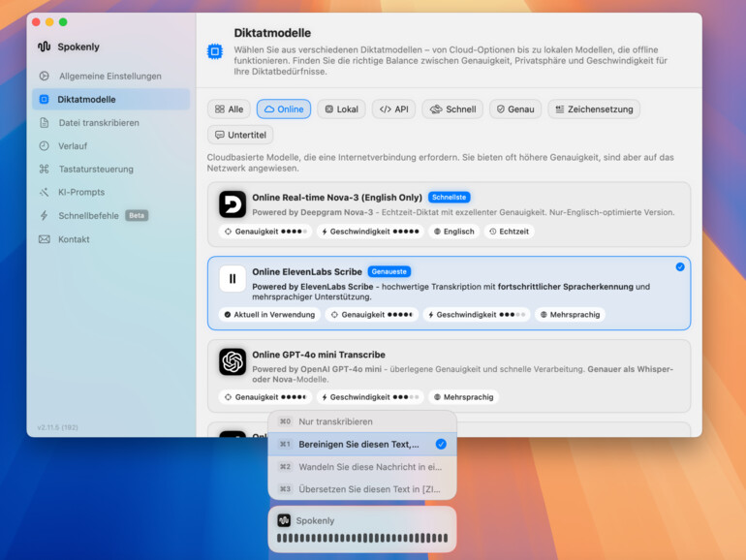Click the Schnellbefehle lightning bolt icon

45,215
